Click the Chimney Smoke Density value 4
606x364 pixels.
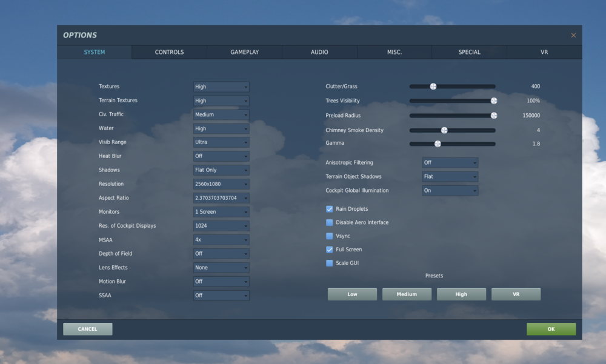pyautogui.click(x=538, y=130)
